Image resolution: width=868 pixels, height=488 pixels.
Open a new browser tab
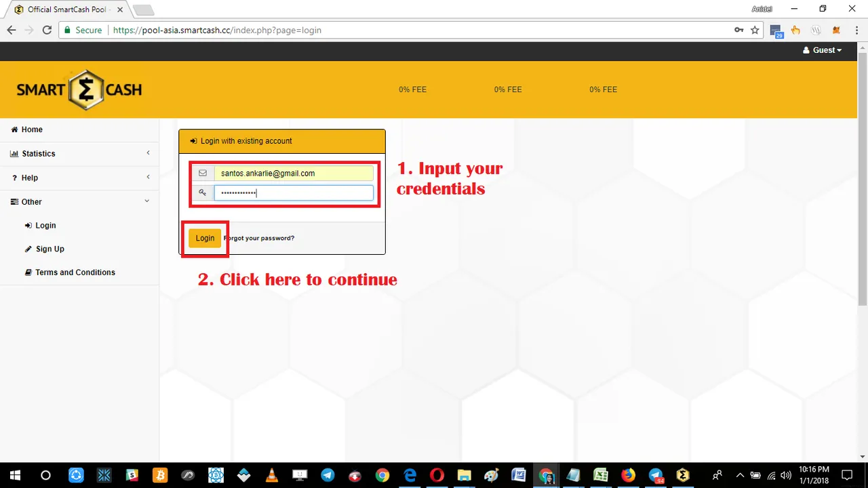coord(143,10)
